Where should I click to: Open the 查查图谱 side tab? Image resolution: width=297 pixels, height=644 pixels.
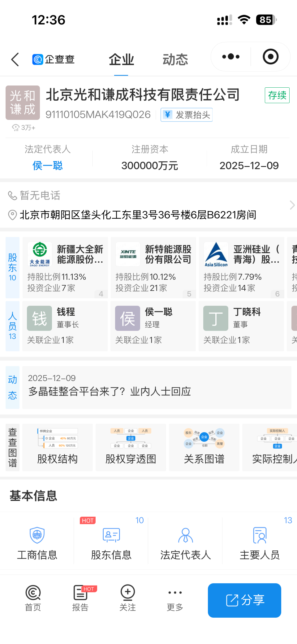click(12, 447)
